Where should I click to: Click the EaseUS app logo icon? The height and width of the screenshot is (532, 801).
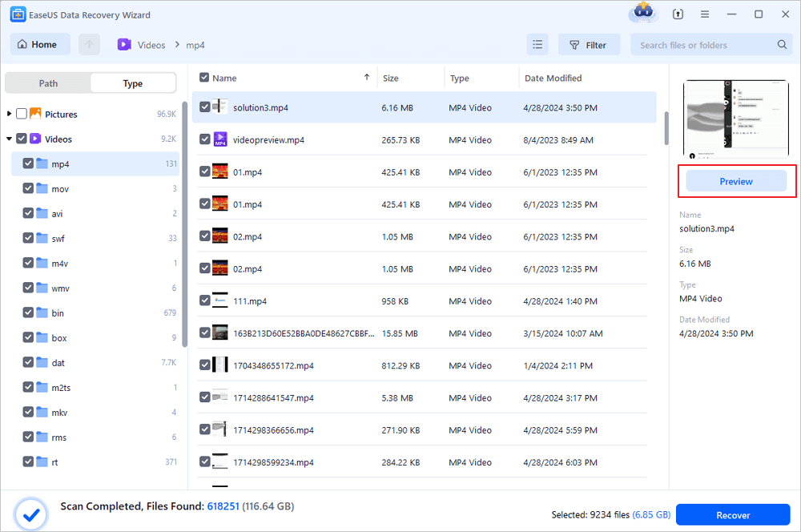18,14
